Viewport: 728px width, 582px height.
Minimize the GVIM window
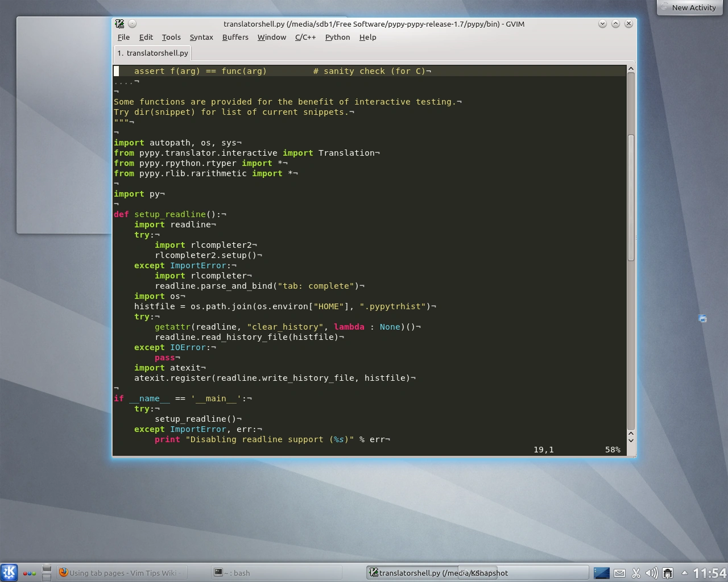[x=602, y=24]
